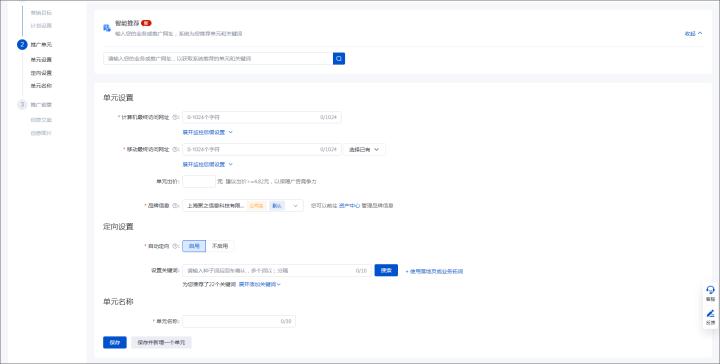Expand monitoring suffix settings under 计算机最终访问网址

click(x=208, y=132)
